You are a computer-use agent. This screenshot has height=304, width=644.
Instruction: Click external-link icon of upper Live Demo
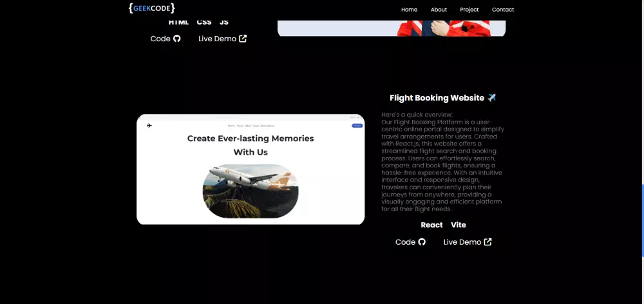pos(243,39)
